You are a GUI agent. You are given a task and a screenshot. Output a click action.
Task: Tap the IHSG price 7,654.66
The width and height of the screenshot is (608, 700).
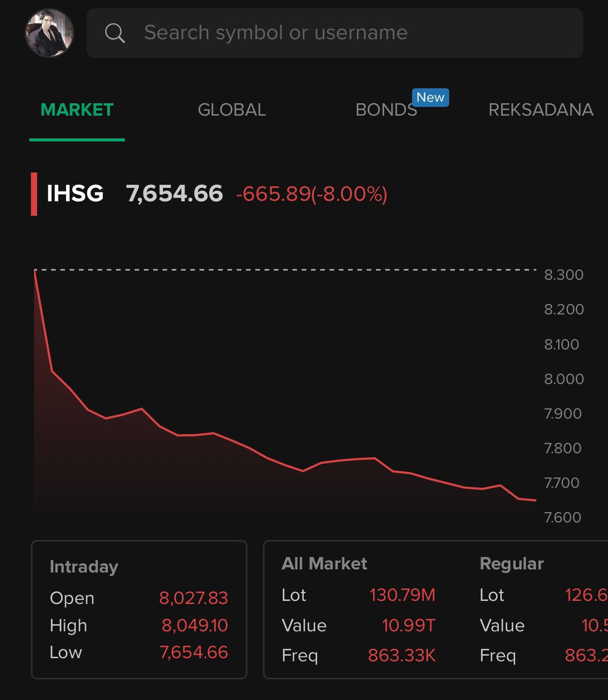pos(175,194)
